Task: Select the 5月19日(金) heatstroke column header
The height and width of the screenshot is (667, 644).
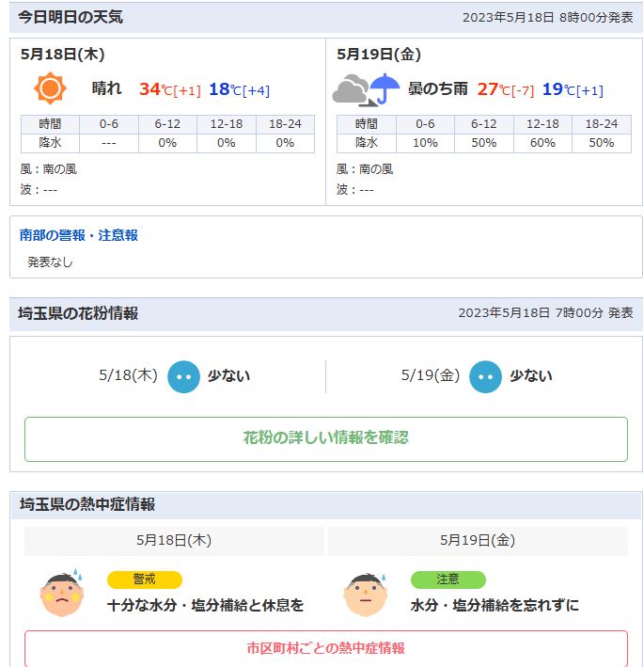Action: [478, 541]
